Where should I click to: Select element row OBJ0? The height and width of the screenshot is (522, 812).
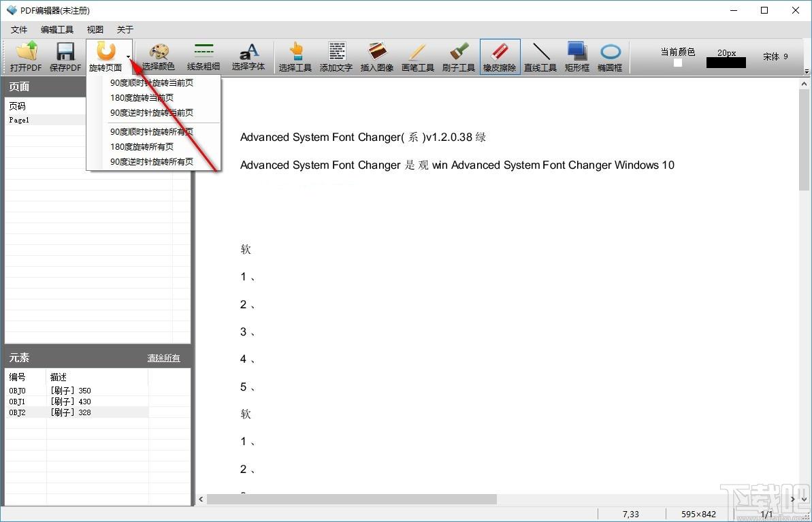click(x=77, y=391)
